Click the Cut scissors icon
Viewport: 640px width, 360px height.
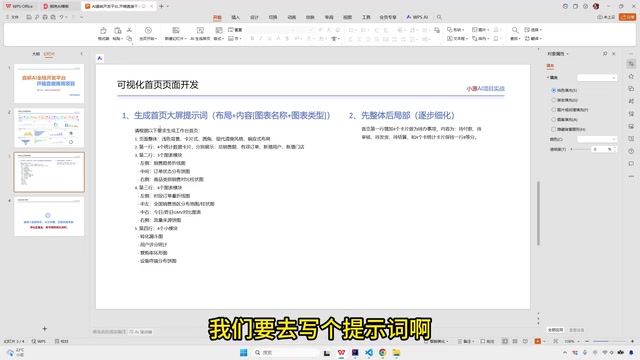pos(129,30)
